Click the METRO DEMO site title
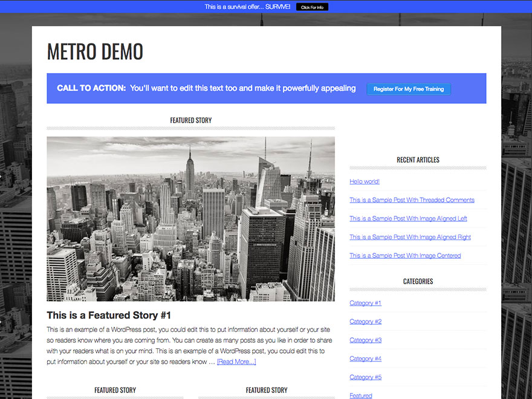Screen dimensions: 532x399 [95, 51]
